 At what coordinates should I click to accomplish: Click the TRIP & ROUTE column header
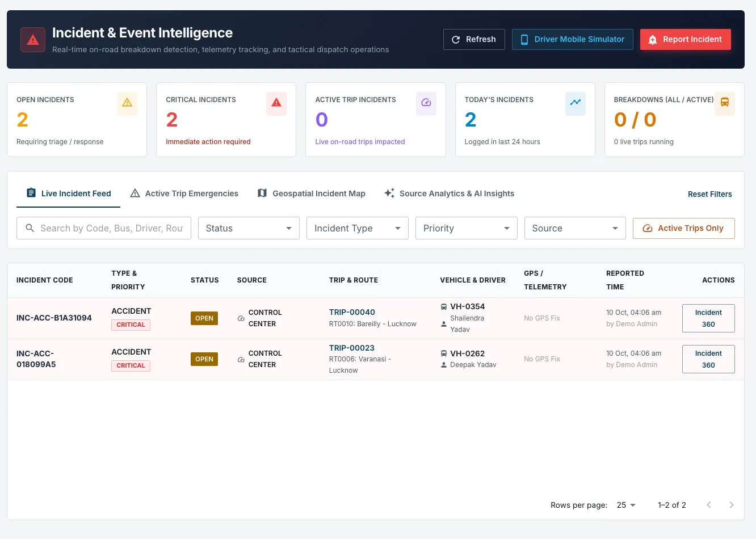tap(354, 280)
